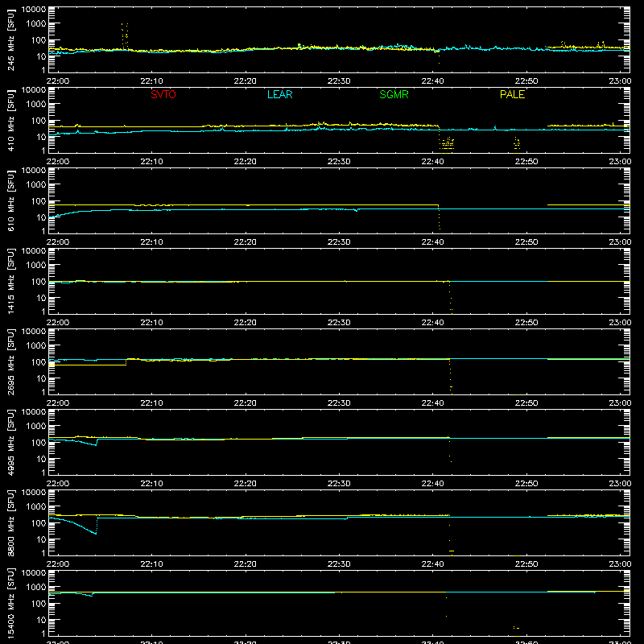The width and height of the screenshot is (644, 644).
Task: Select the 610 MHz [SFU] axis label
Action: pyautogui.click(x=10, y=200)
